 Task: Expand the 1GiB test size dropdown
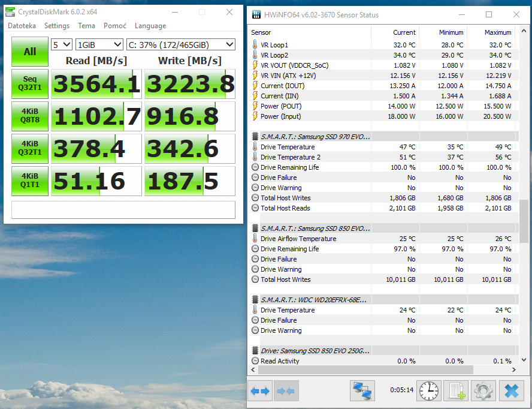coord(99,44)
